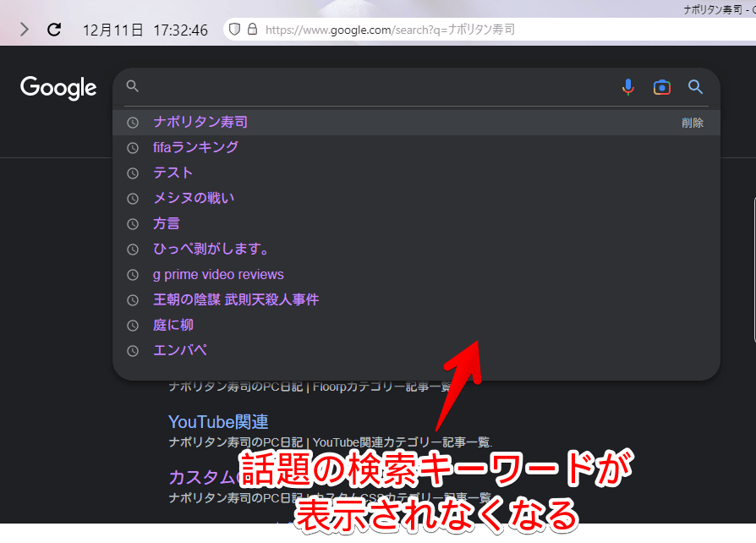Click clock icon beside 庭に柳
The height and width of the screenshot is (543, 756).
pyautogui.click(x=133, y=326)
